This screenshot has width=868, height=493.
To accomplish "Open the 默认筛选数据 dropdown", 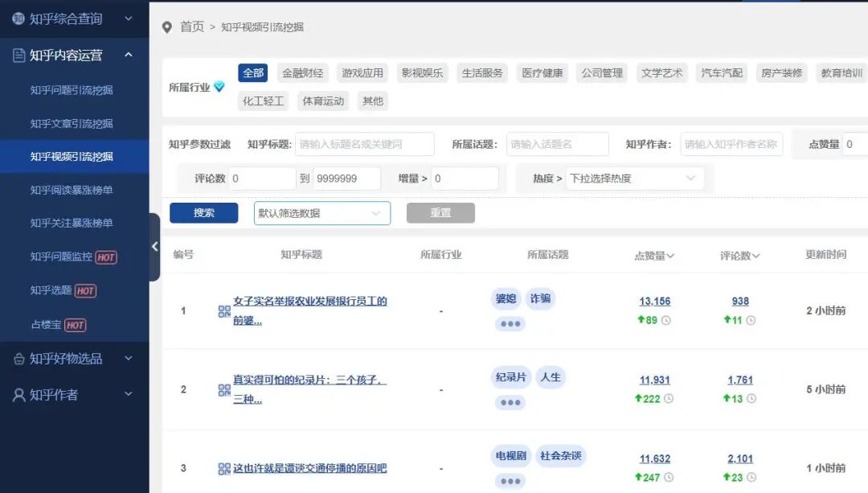I will click(x=322, y=213).
